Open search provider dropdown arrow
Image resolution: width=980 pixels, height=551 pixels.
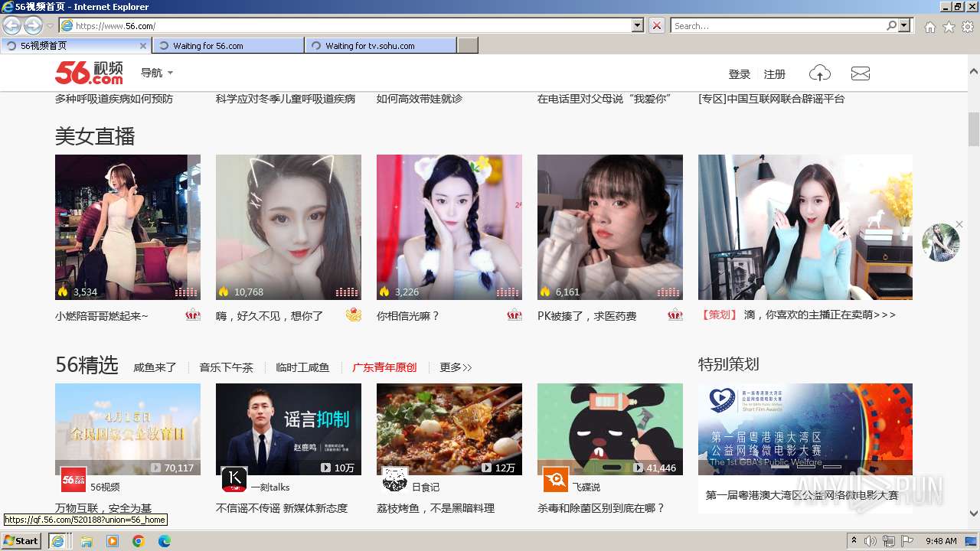tap(904, 25)
